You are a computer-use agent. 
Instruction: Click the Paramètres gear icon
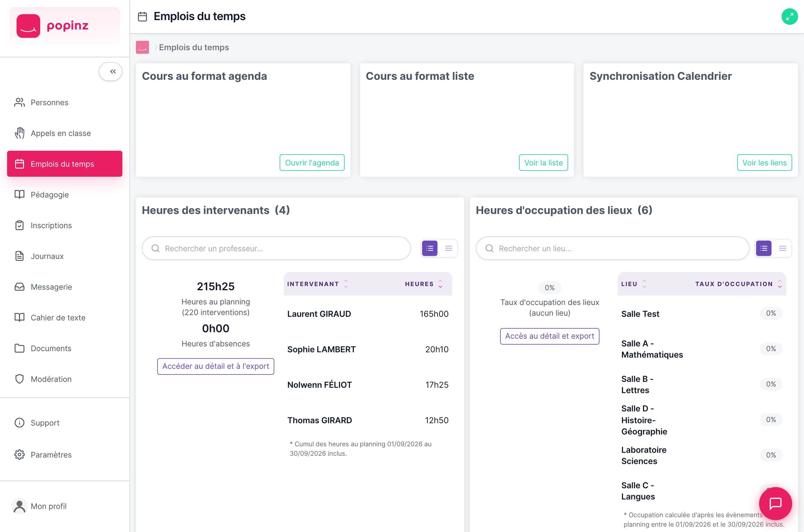point(19,455)
